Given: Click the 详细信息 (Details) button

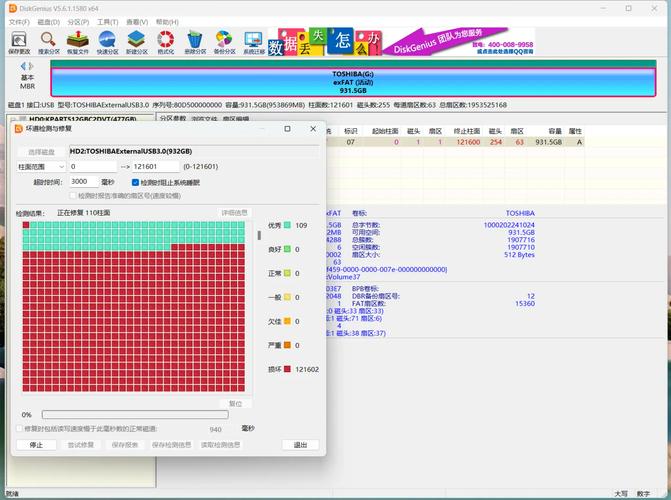Looking at the screenshot, I should (x=235, y=213).
